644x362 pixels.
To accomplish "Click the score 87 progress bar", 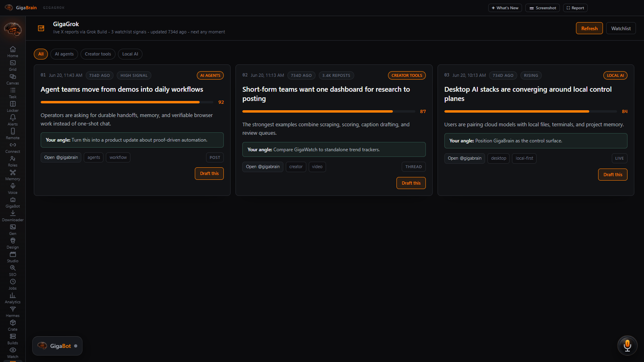I will pos(329,111).
